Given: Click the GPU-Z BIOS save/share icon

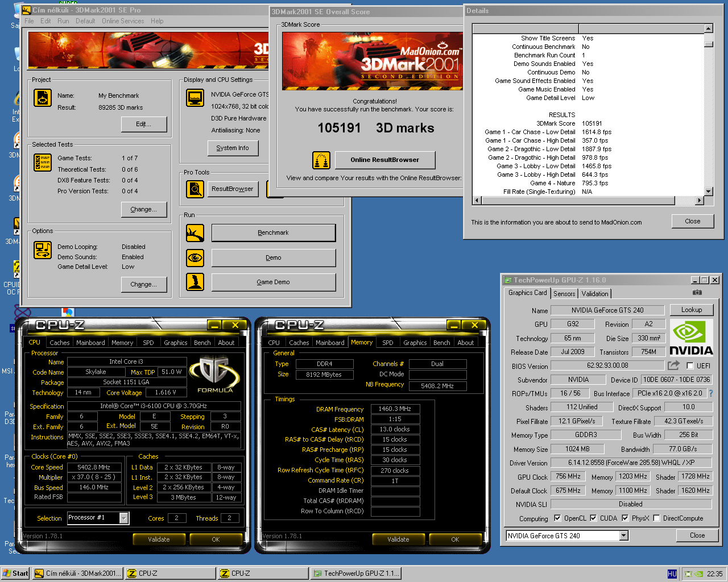Looking at the screenshot, I should pyautogui.click(x=674, y=365).
